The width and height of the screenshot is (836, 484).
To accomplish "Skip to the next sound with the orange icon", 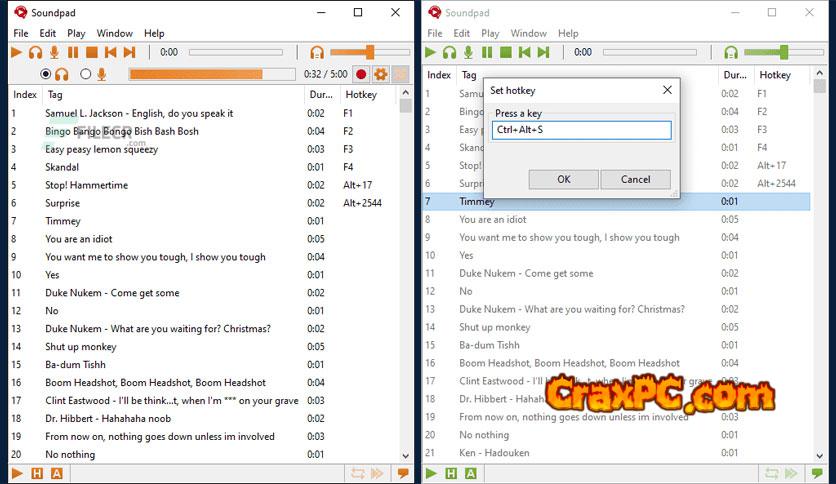I will pos(129,52).
